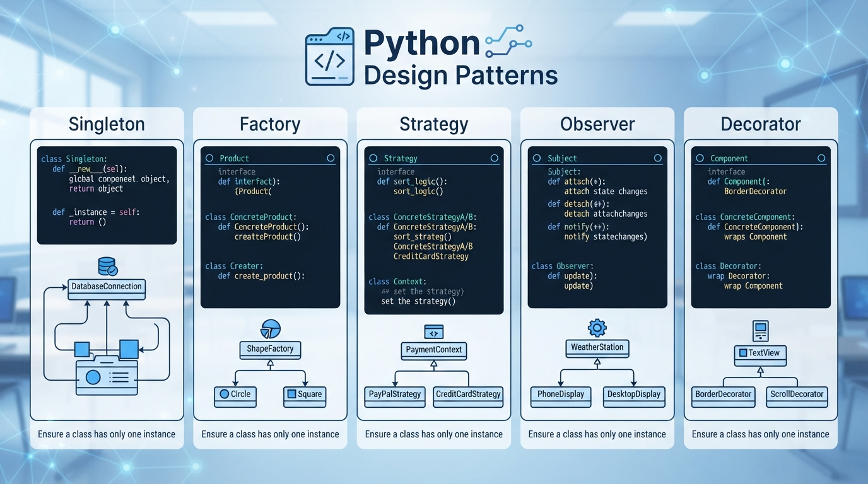Click the 'def create_product():' code line

point(261,276)
